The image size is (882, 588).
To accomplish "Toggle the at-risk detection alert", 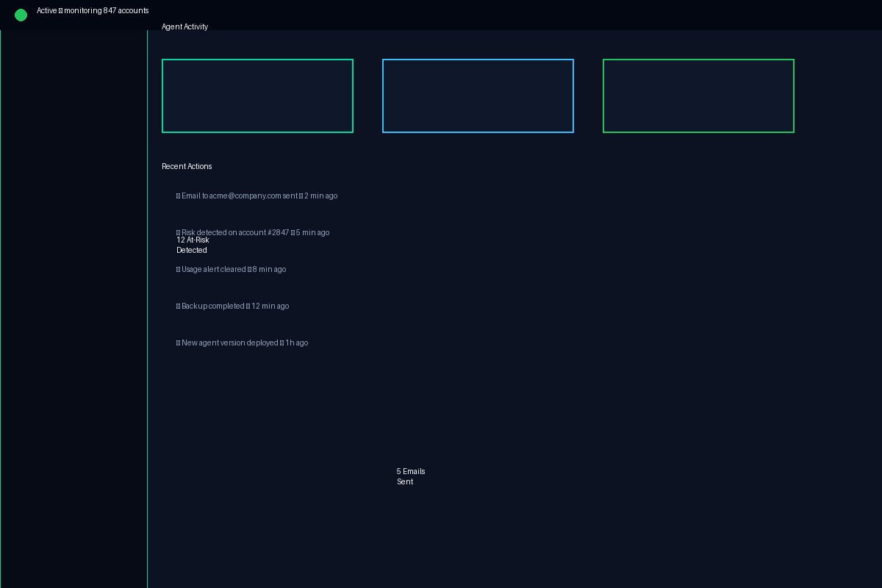I will [x=192, y=245].
